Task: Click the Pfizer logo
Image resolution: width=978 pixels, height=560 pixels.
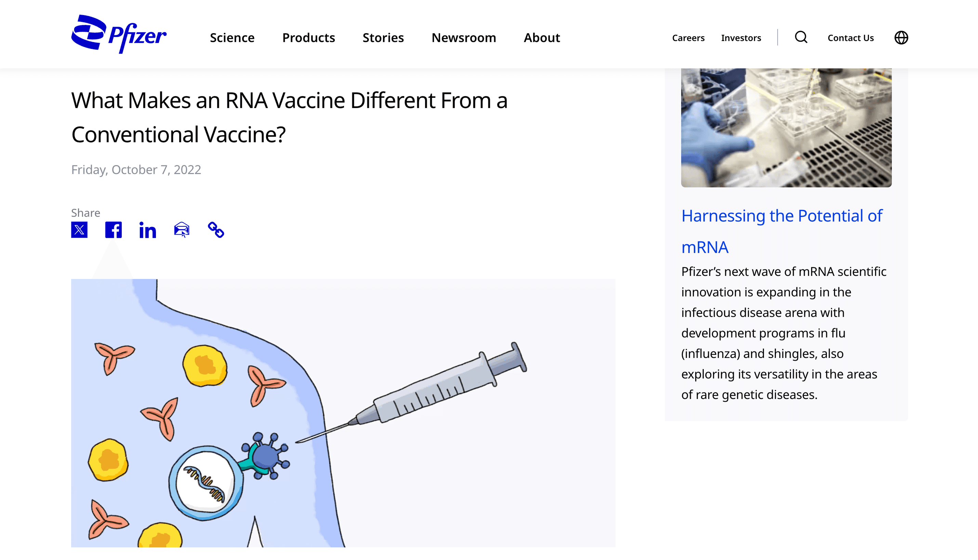Action: 119,34
